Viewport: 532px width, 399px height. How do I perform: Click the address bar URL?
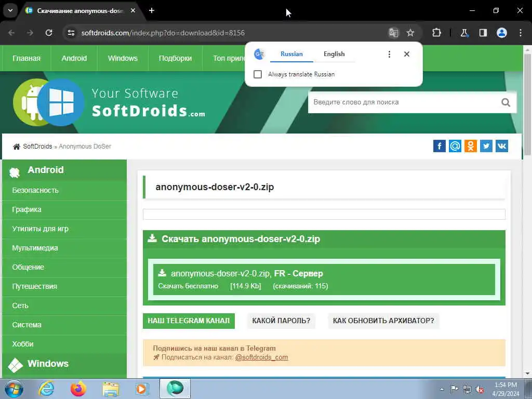(x=163, y=33)
